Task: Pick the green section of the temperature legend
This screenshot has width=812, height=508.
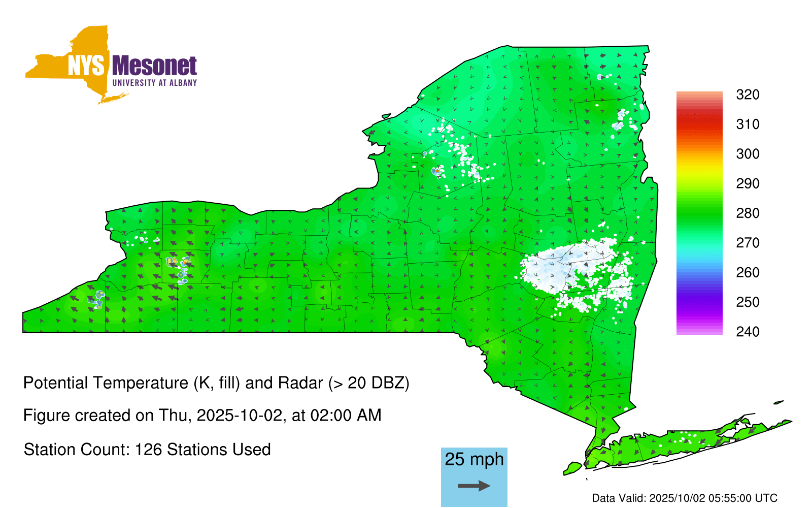Action: click(699, 213)
